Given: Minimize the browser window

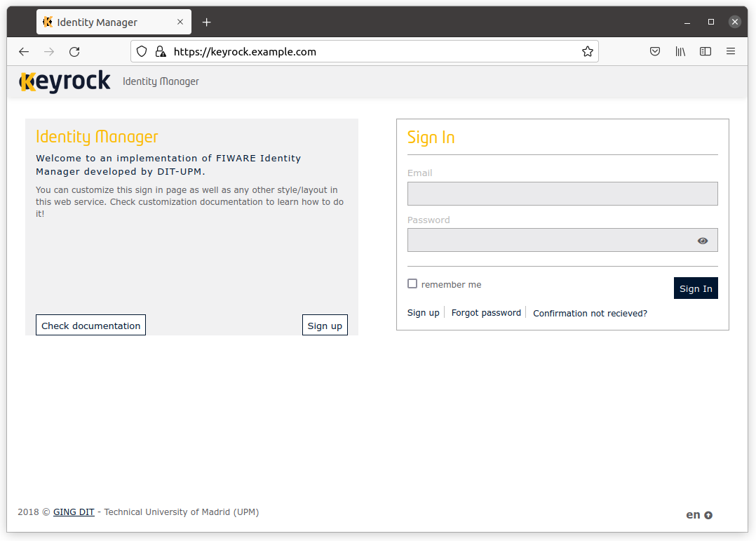Looking at the screenshot, I should point(687,22).
